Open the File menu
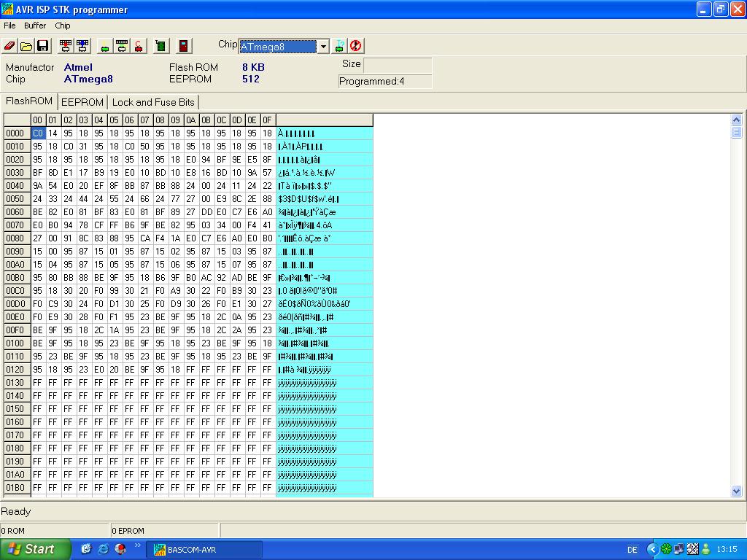 9,26
